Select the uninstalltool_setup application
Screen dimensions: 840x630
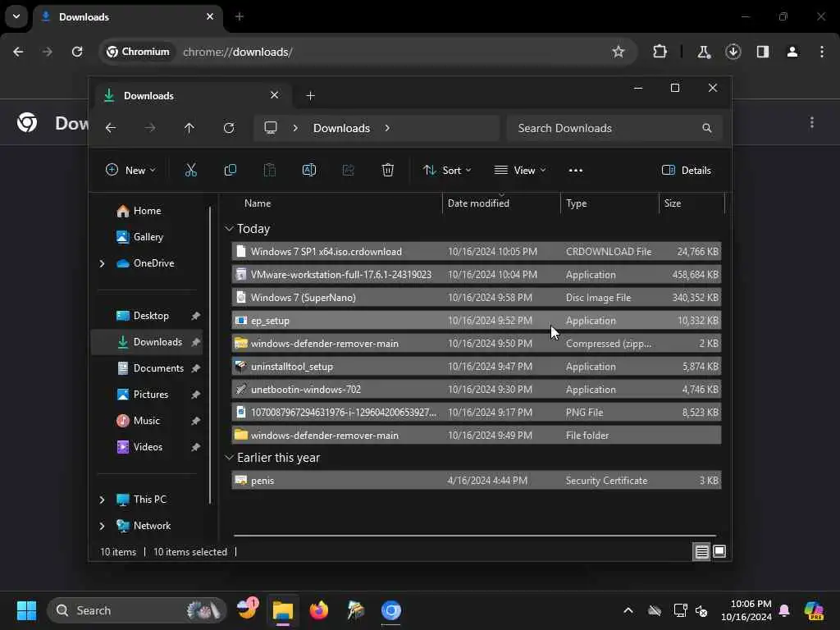point(477,367)
